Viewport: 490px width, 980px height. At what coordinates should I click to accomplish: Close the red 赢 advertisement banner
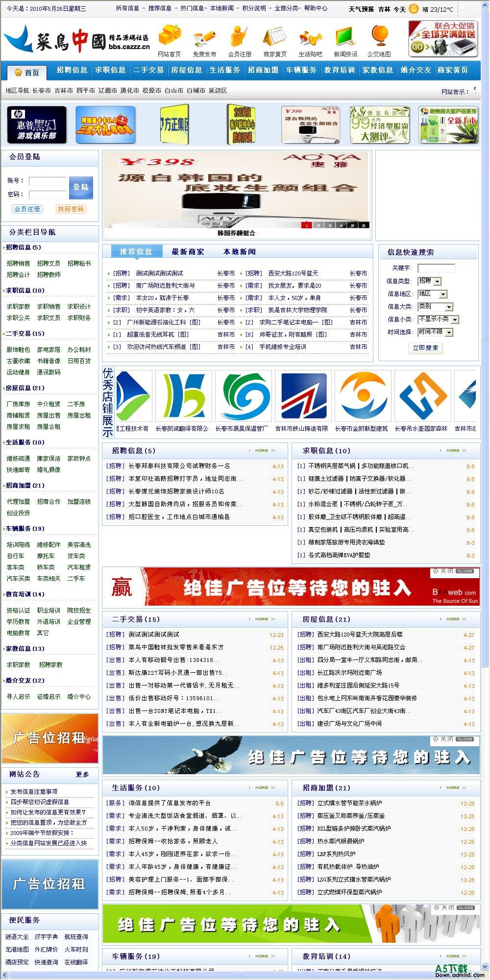pos(453,571)
